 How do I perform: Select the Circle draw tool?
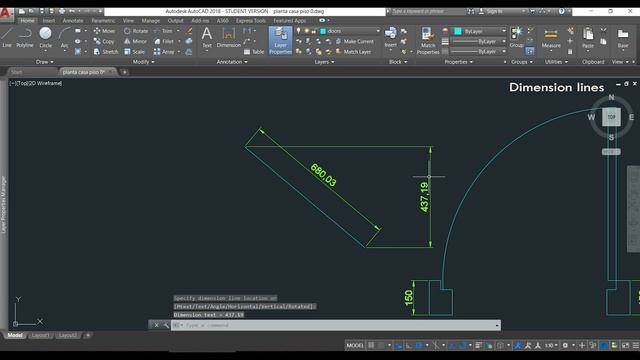(45, 38)
